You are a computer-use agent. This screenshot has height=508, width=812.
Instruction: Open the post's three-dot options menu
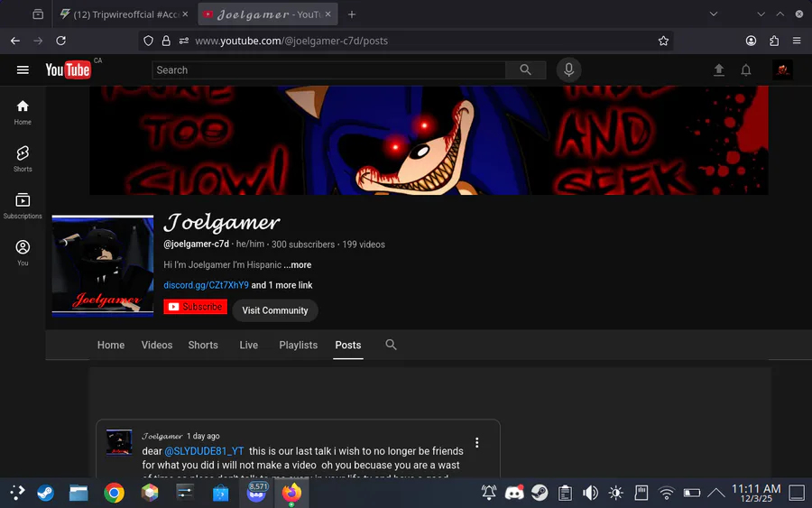477,443
